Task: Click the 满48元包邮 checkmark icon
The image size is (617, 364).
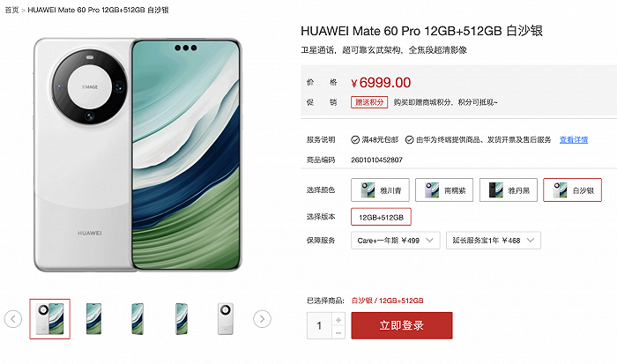Action: [355, 140]
